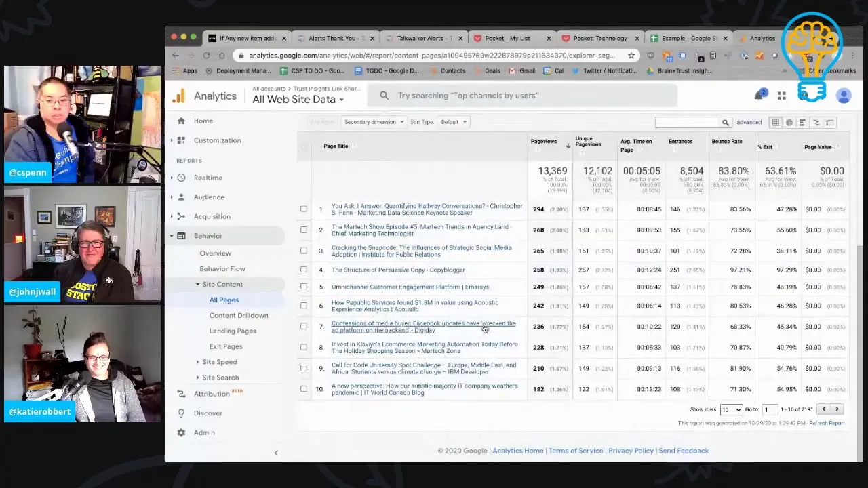
Task: Open the Secondary dimension dropdown
Action: pos(374,122)
